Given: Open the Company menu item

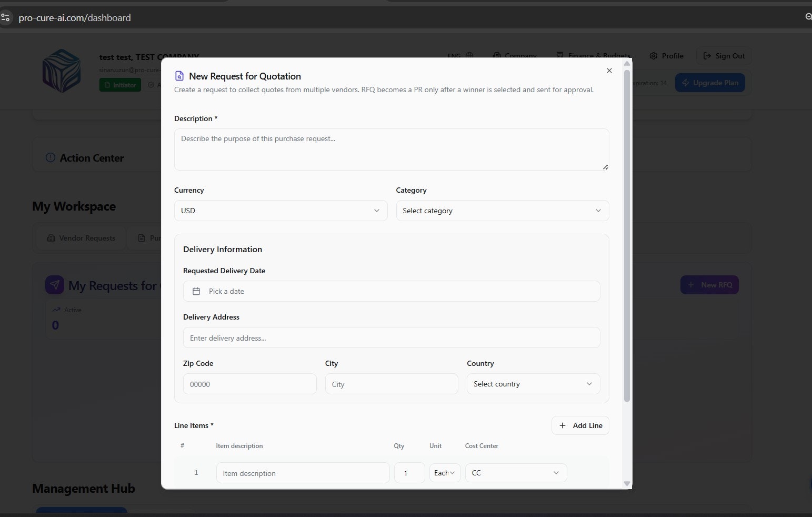Looking at the screenshot, I should (x=515, y=55).
